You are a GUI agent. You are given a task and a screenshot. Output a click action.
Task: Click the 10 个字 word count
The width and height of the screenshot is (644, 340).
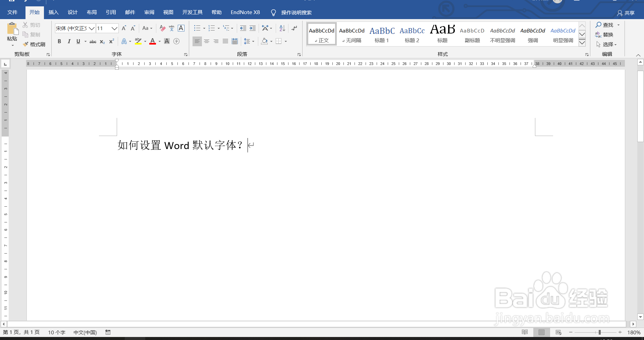pos(57,332)
